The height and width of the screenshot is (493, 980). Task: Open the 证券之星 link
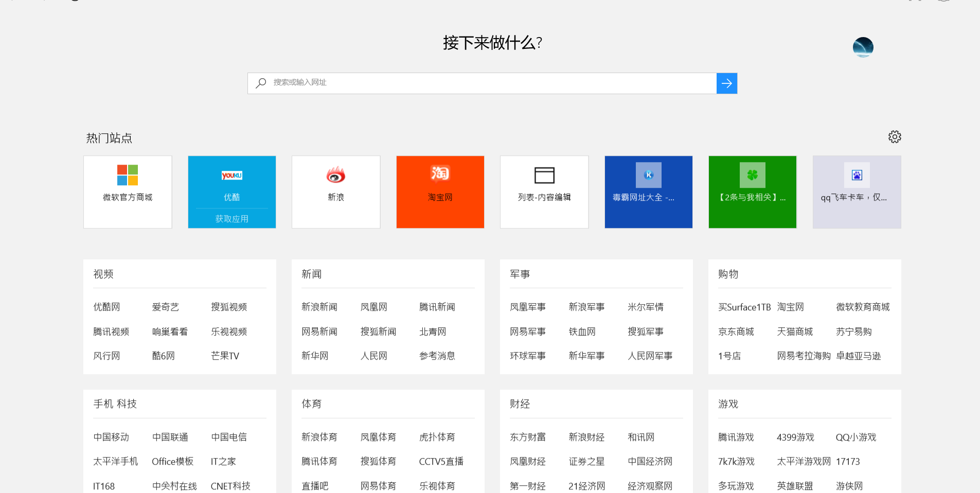(x=586, y=462)
